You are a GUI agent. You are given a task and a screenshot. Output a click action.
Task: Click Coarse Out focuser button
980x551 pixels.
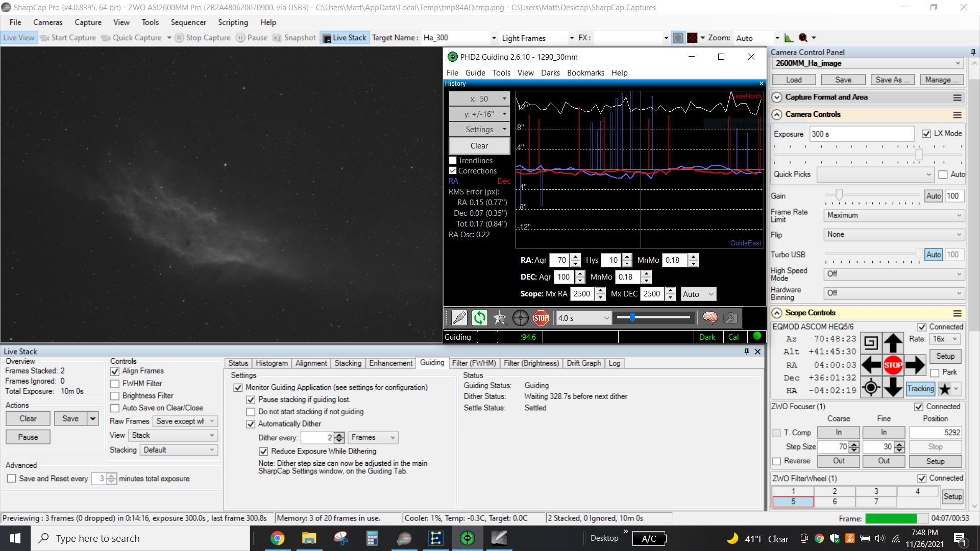(839, 461)
